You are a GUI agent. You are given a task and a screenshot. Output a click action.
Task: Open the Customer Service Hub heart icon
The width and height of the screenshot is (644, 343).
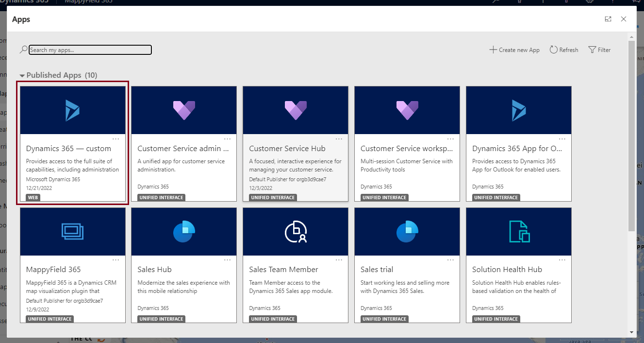[296, 110]
